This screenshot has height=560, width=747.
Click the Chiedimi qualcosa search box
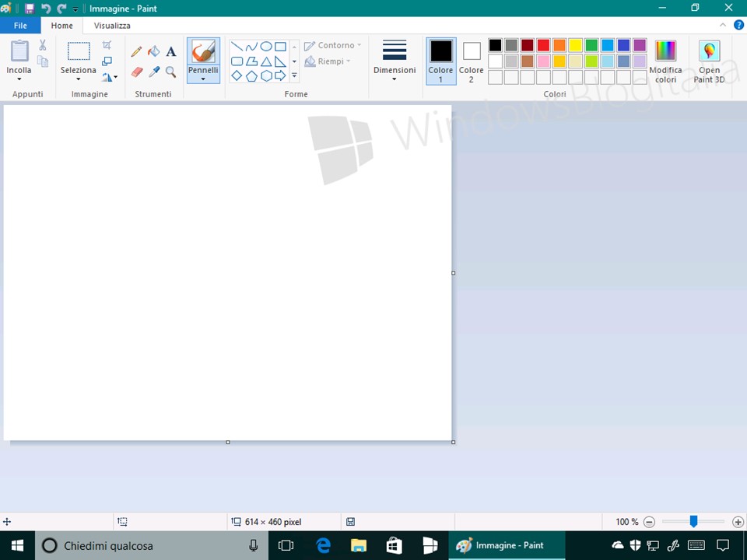tap(152, 546)
